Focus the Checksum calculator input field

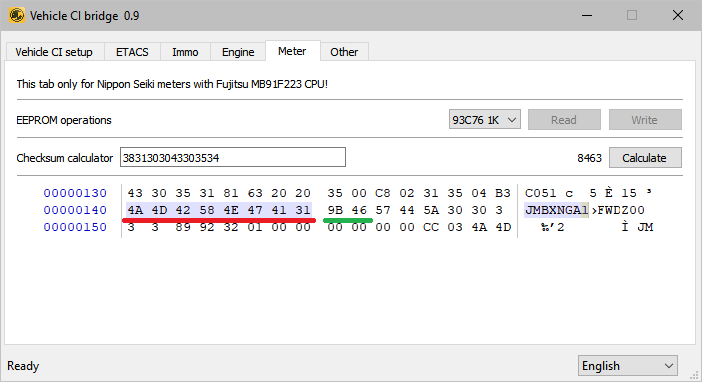click(233, 158)
